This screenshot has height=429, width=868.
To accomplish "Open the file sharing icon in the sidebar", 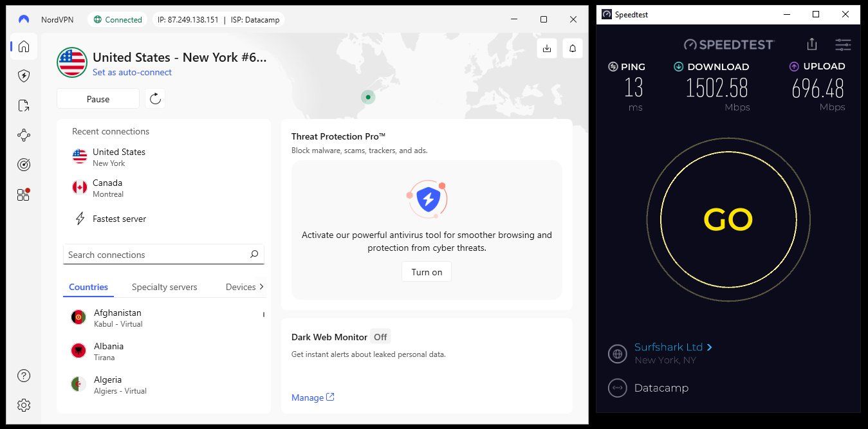I will 23,105.
